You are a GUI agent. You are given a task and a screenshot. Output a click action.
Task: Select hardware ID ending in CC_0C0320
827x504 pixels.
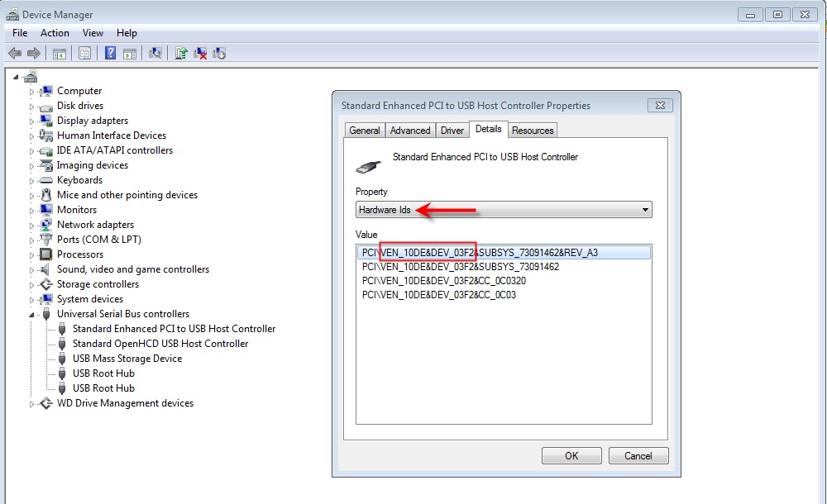[444, 281]
